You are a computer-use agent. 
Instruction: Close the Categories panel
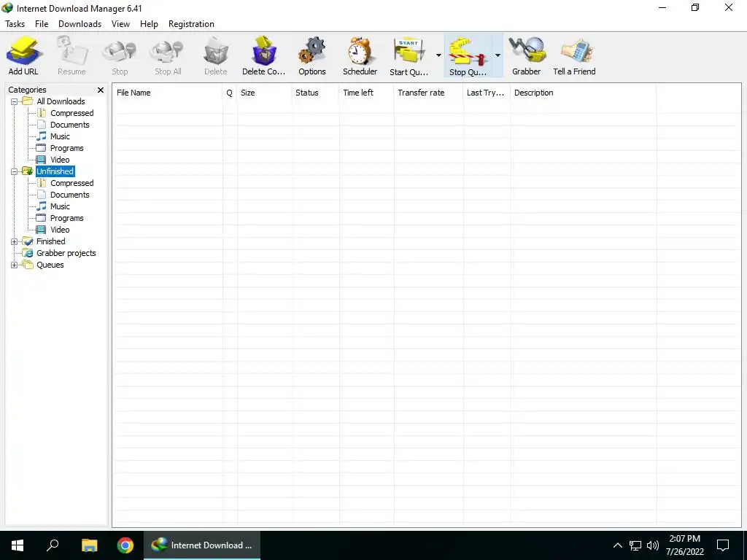pyautogui.click(x=101, y=90)
